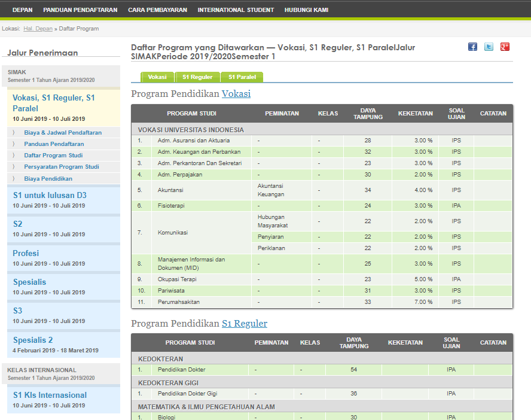
Task: Open Panduan Pendaftaran sidebar link
Action: tap(54, 144)
